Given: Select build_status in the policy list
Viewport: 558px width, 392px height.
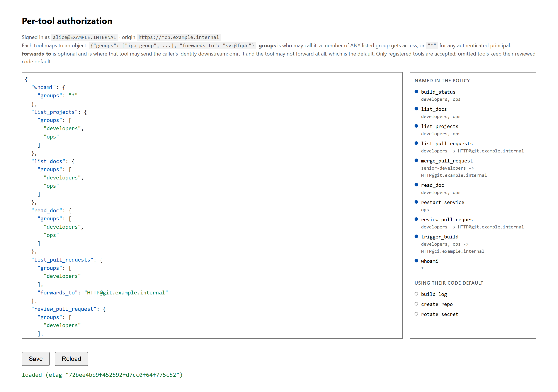Looking at the screenshot, I should point(438,92).
